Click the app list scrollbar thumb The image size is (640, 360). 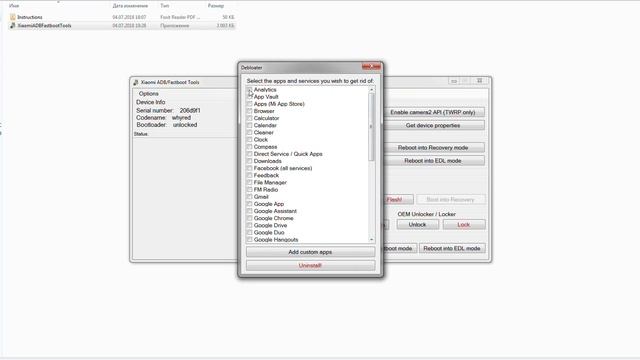371,127
